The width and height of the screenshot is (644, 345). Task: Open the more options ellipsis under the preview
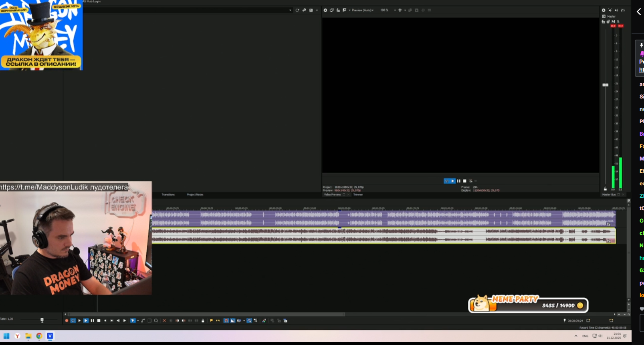(x=476, y=181)
